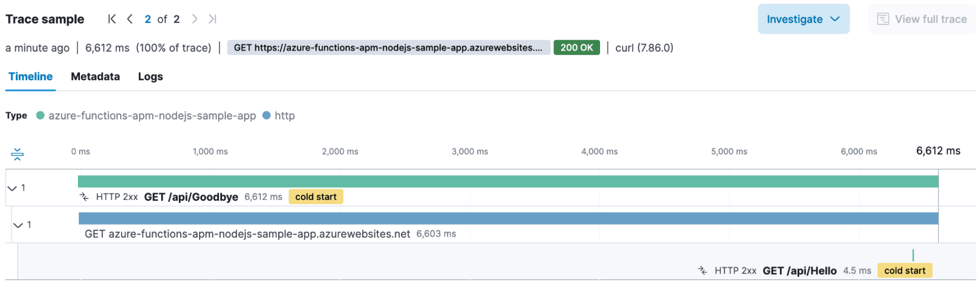Open the Investigate dropdown
980x288 pixels.
click(x=803, y=19)
